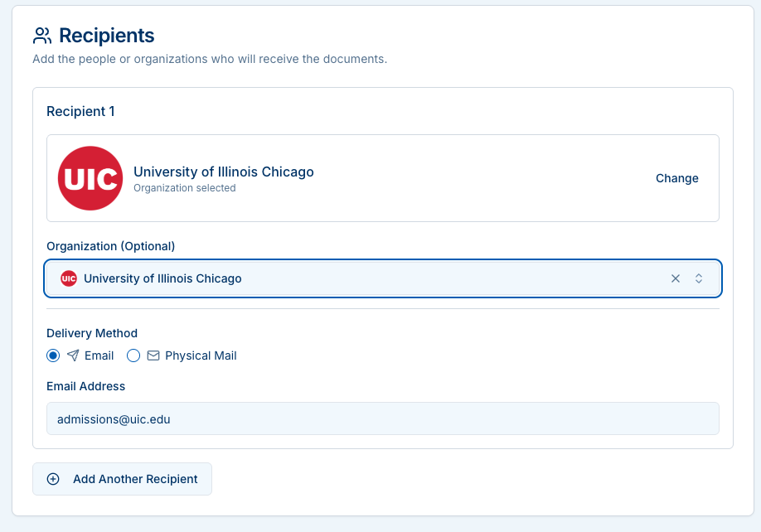Click the Change link on the organization card

pos(676,178)
